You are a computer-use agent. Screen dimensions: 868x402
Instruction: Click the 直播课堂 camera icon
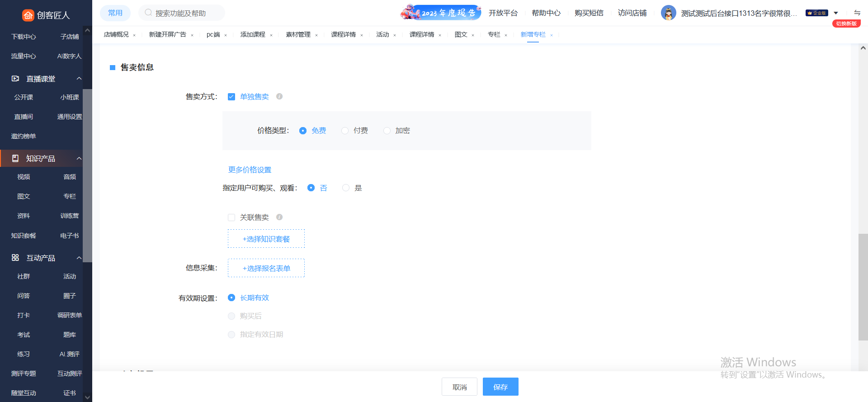[15, 79]
